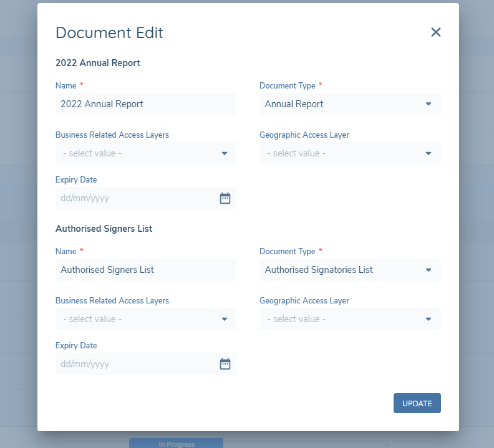
Task: Expand Business Related Access Layers for Authorised Signers List
Action: point(137,319)
